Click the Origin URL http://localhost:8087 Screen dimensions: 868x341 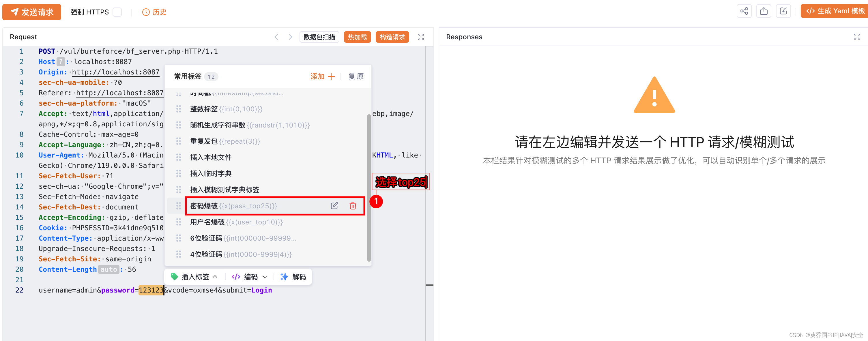tap(116, 72)
